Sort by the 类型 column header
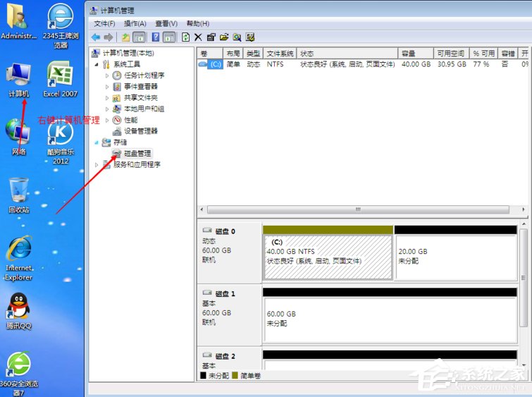The image size is (532, 397). (x=253, y=54)
